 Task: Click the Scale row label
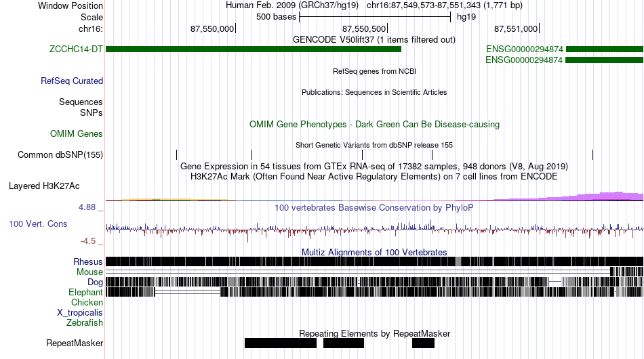(x=92, y=17)
